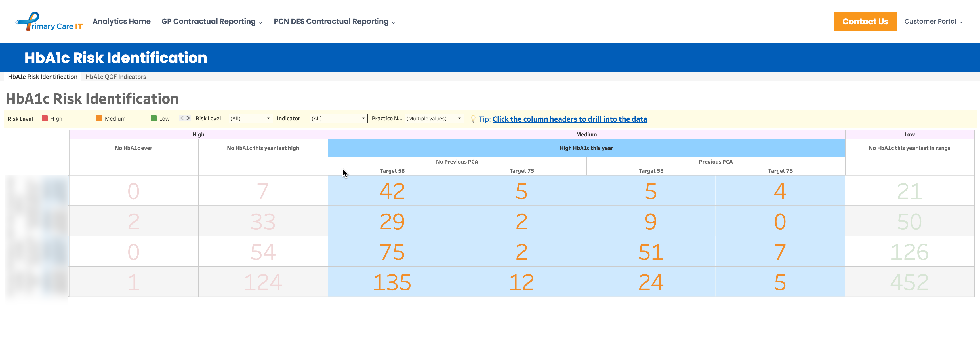Click the value 24 in the table

click(x=651, y=282)
